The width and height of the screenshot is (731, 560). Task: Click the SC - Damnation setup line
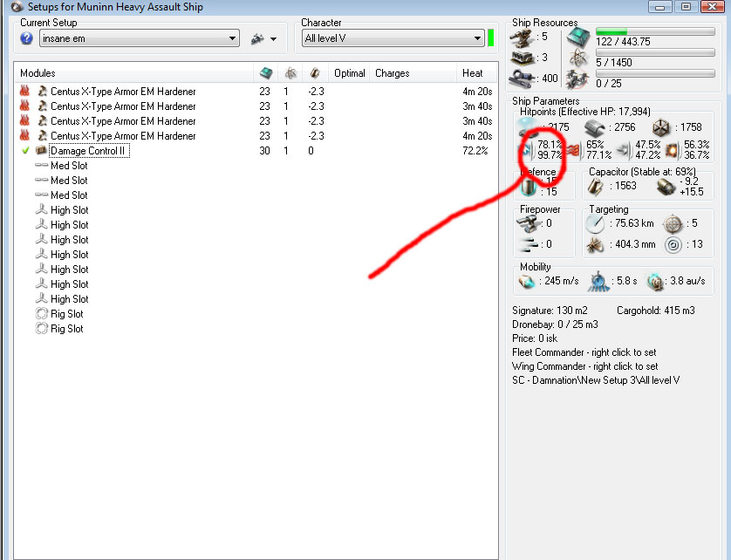click(x=596, y=380)
